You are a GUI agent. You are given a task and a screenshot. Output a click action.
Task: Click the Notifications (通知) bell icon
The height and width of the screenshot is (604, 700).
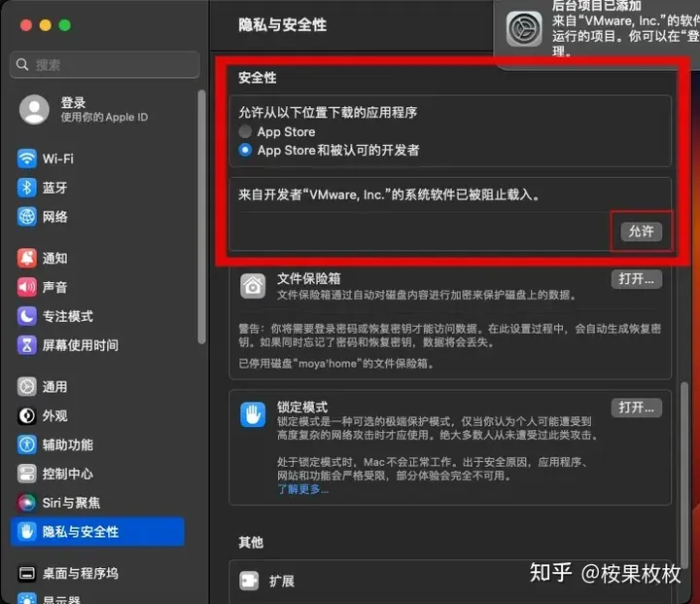click(x=27, y=258)
